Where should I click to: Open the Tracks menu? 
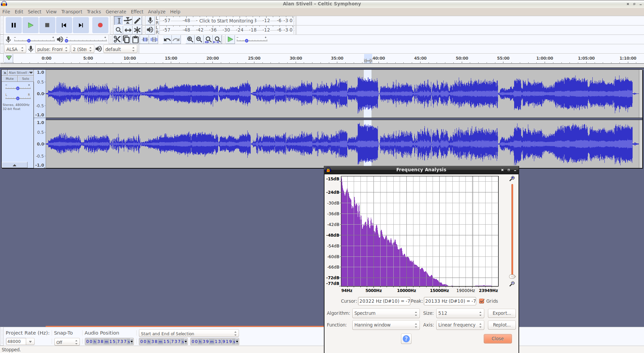(x=94, y=12)
